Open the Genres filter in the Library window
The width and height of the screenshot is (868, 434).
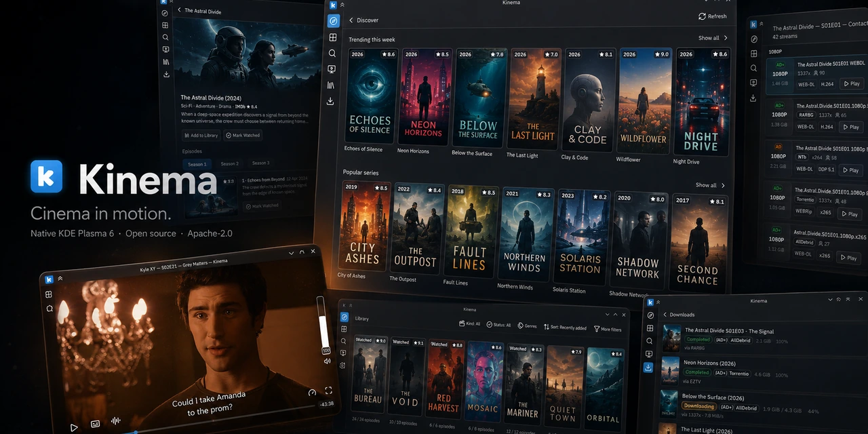click(528, 326)
